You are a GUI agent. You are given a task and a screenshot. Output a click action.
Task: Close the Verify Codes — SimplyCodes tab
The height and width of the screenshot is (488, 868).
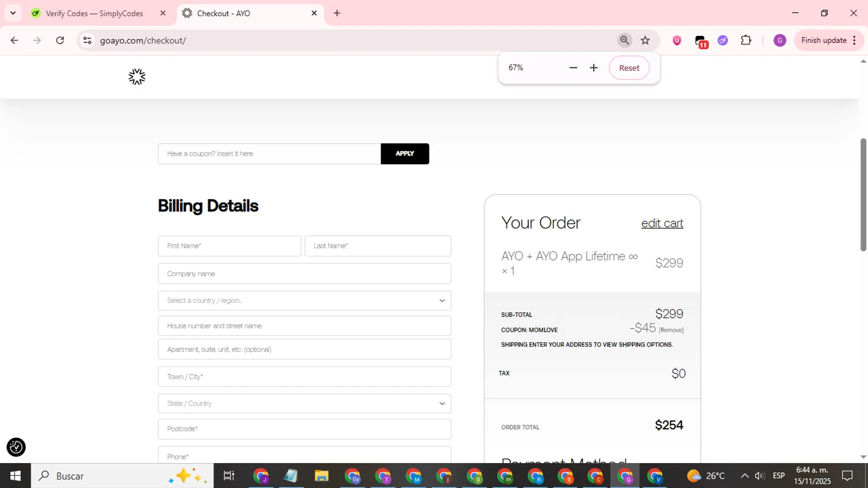click(x=163, y=13)
